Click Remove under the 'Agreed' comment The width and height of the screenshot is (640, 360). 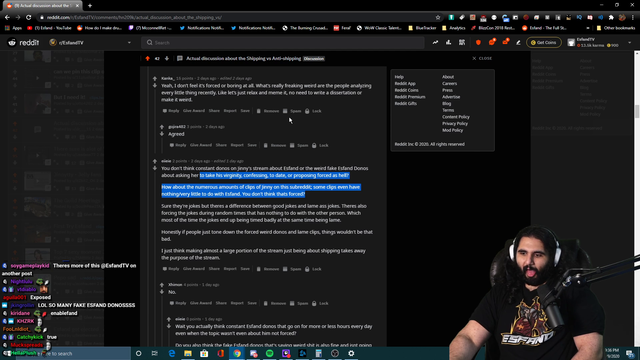(275, 145)
